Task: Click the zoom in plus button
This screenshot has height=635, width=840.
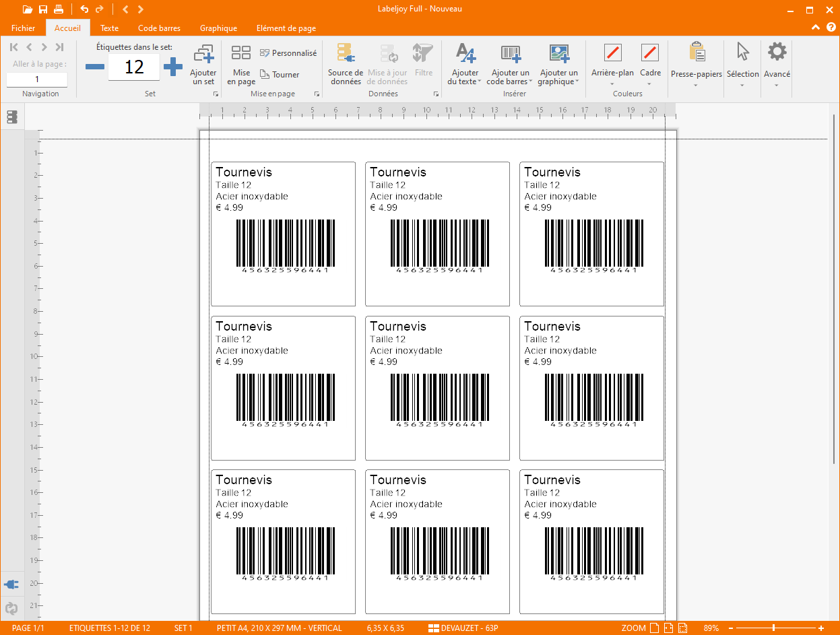Action: tap(821, 628)
